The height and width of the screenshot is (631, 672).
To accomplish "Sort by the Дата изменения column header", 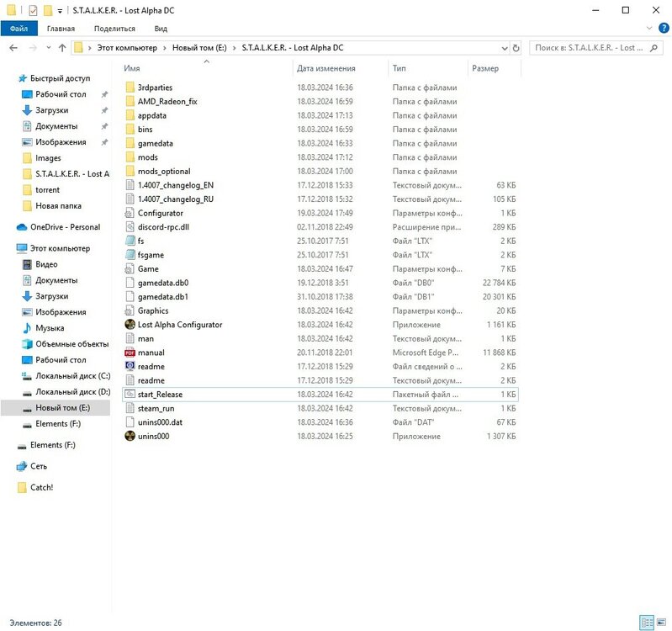I will coord(326,68).
